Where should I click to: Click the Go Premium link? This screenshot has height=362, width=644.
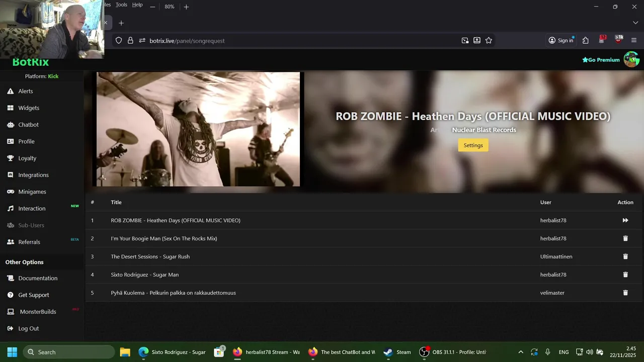[x=601, y=60]
